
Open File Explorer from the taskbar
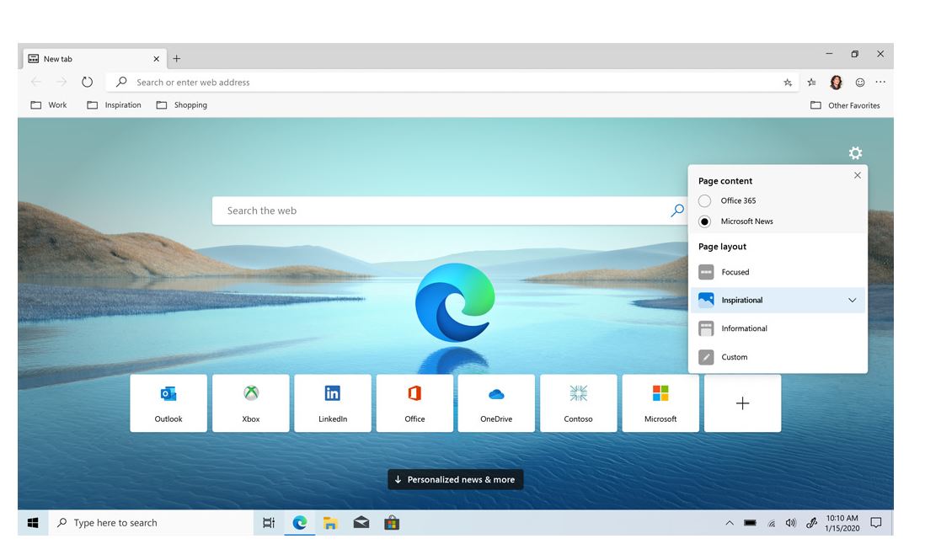330,523
